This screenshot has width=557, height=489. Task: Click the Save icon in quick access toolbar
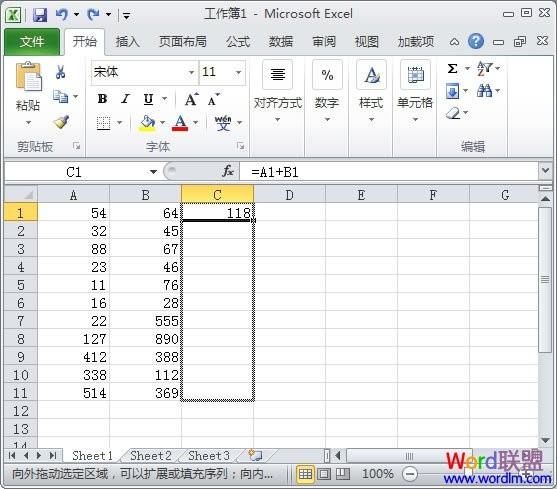pyautogui.click(x=40, y=15)
